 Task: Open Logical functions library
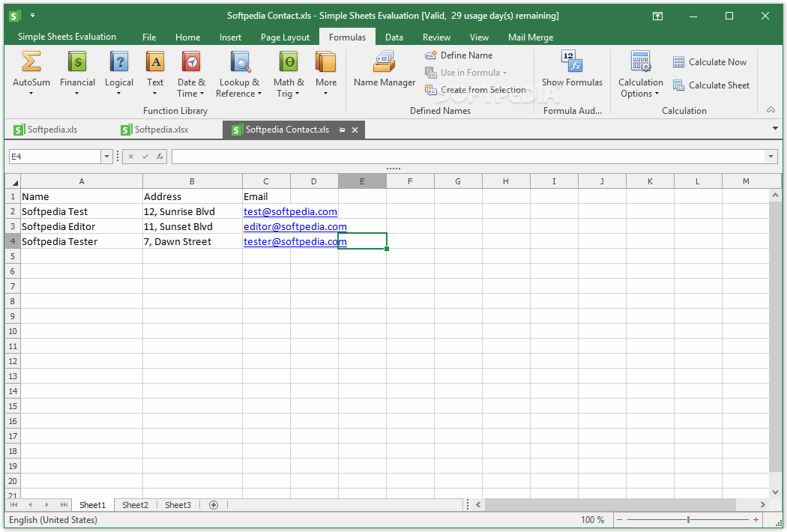click(119, 73)
